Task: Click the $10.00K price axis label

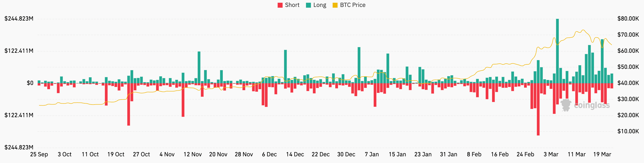Action: [628, 131]
